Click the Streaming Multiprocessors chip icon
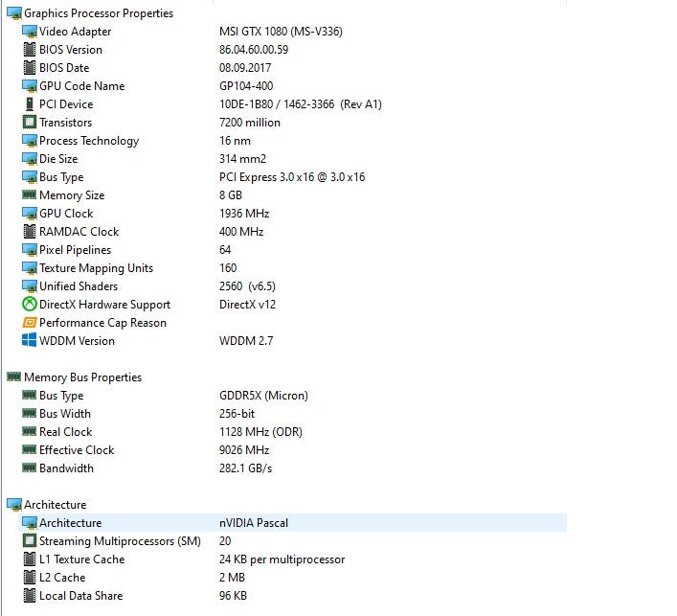The image size is (677, 616). tap(30, 541)
